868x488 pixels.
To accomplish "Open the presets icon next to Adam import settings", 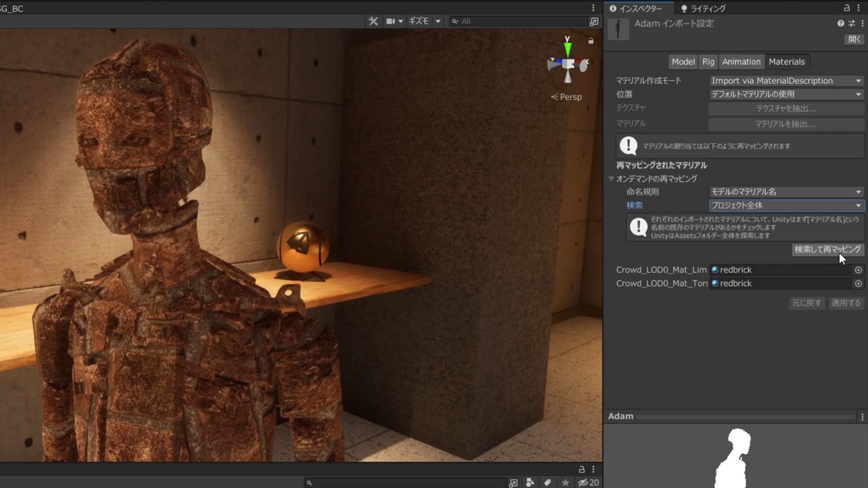I will pyautogui.click(x=851, y=23).
